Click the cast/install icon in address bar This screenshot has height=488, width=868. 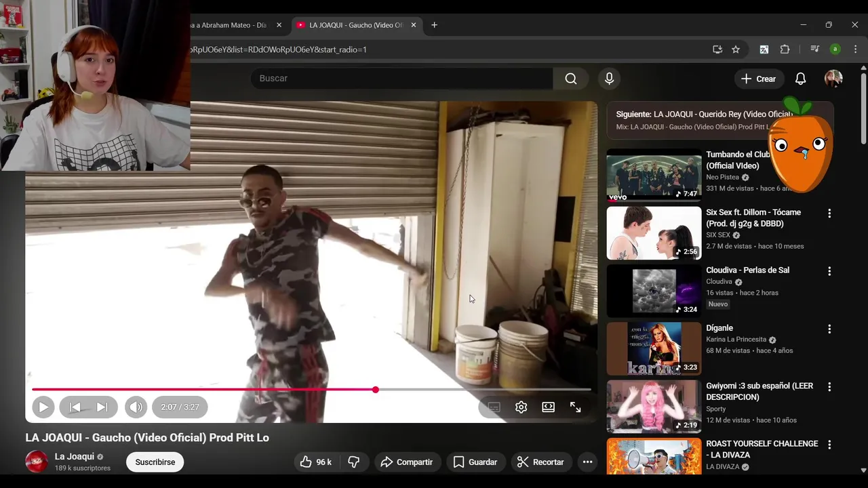pyautogui.click(x=717, y=49)
